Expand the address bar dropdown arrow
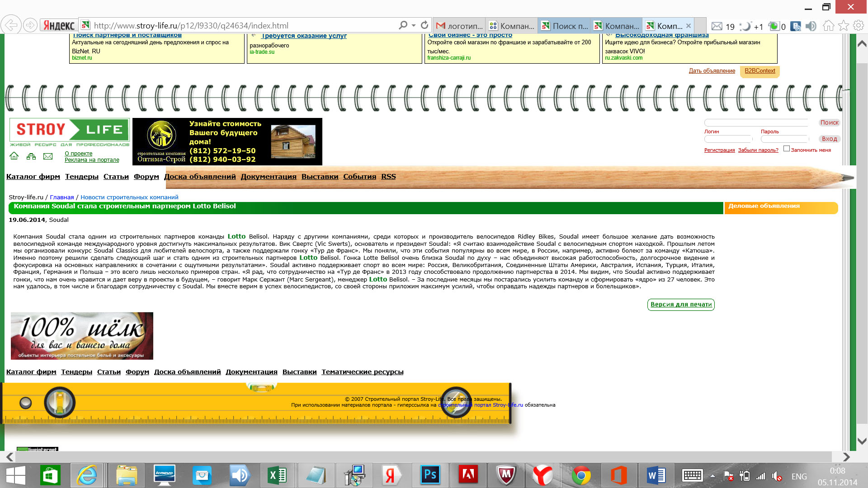Image resolution: width=868 pixels, height=488 pixels. pos(413,25)
